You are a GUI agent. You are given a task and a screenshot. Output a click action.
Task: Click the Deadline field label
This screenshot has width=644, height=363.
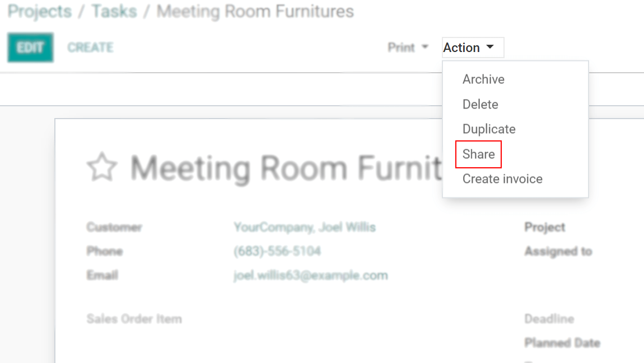click(x=549, y=319)
